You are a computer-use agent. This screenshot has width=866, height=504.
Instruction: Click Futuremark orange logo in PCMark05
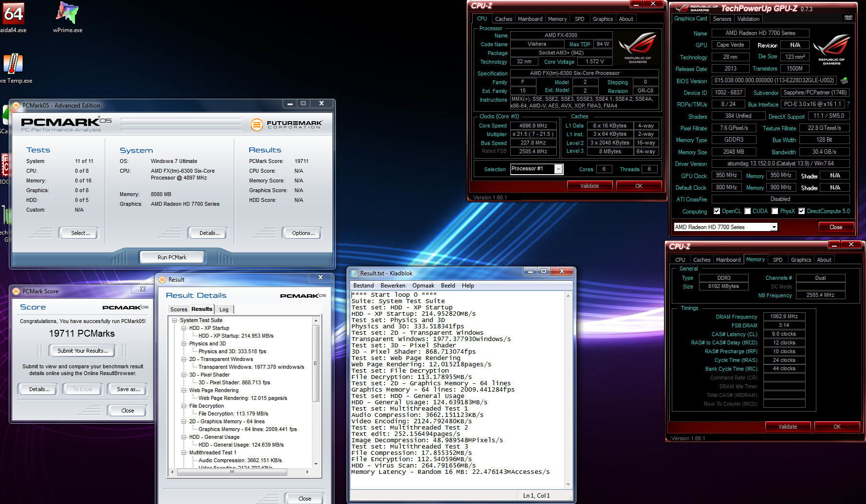coord(257,125)
